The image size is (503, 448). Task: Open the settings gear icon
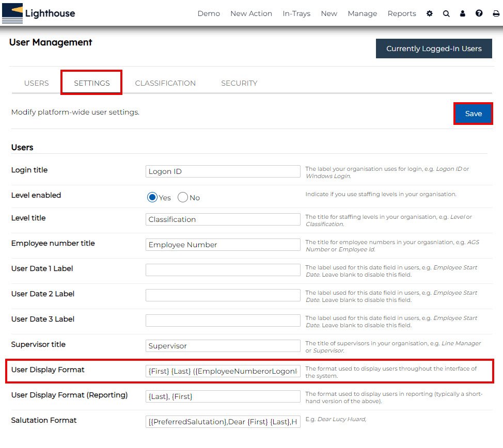coord(430,13)
